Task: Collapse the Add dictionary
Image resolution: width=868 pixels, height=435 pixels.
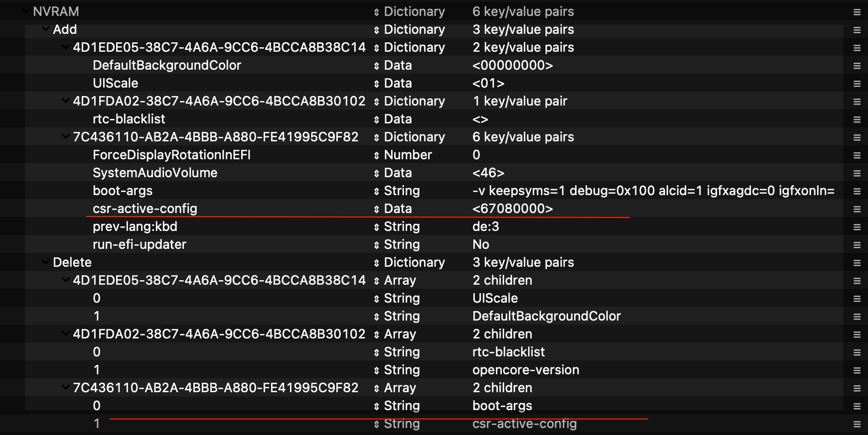Action: click(45, 29)
